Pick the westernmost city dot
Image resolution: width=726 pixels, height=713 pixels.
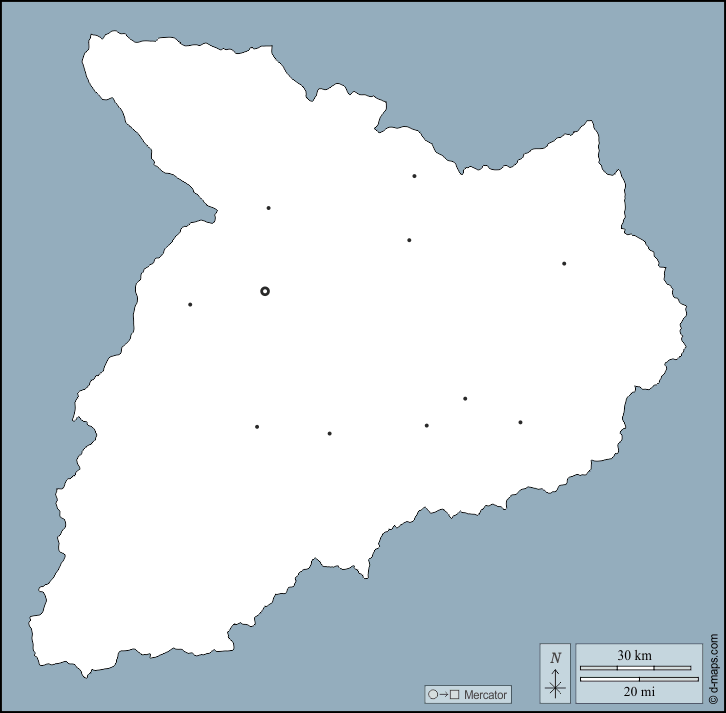point(190,304)
